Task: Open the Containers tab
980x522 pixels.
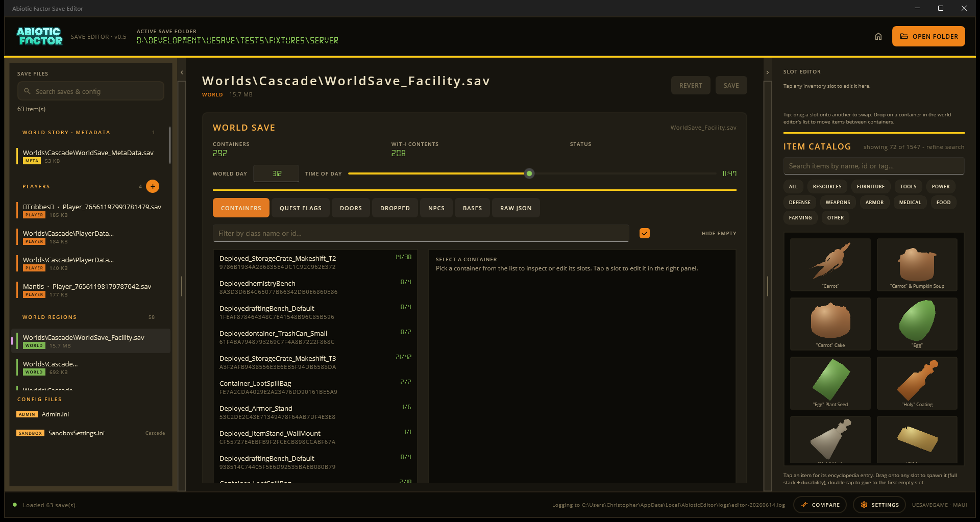Action: point(241,208)
